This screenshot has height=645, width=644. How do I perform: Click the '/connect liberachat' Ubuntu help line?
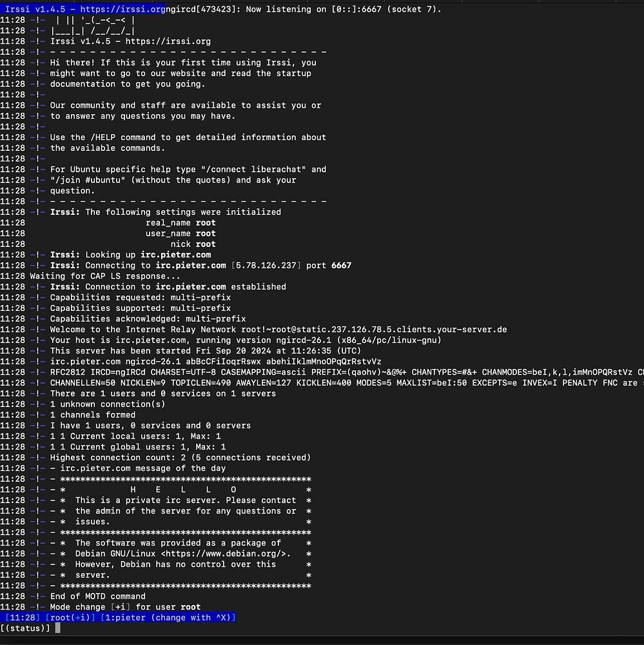tap(188, 170)
